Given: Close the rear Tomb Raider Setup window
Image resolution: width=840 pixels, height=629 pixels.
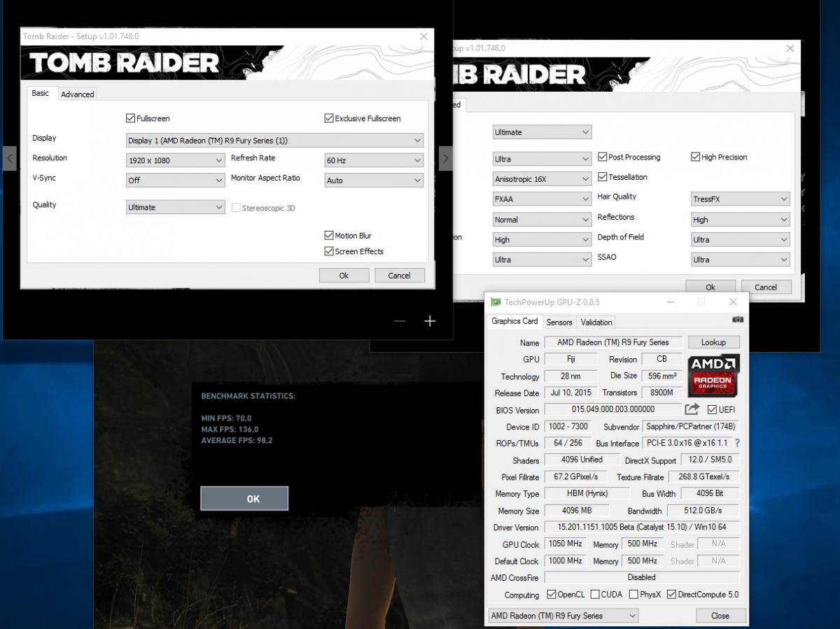Looking at the screenshot, I should (x=790, y=48).
